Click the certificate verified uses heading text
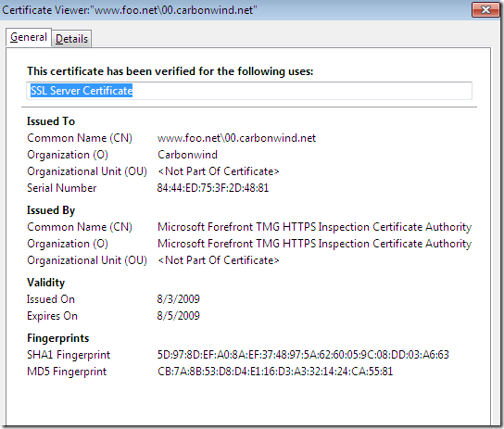 tap(170, 71)
